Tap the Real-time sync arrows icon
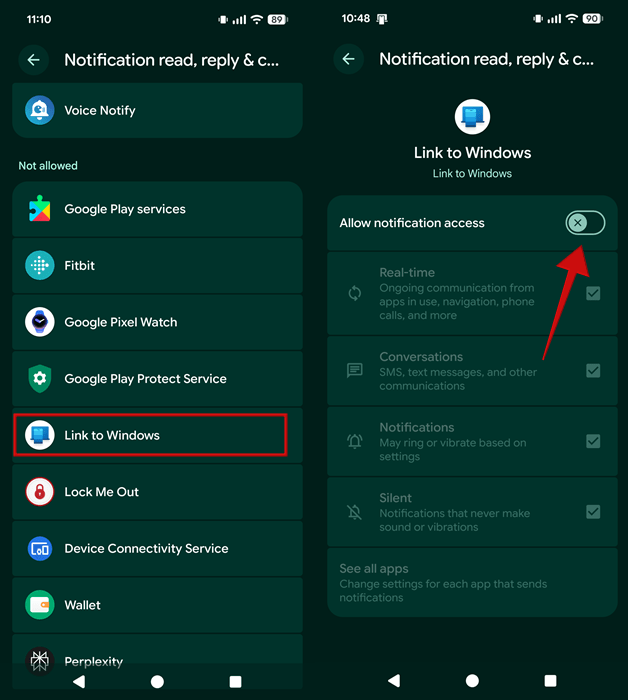This screenshot has width=628, height=700. (x=355, y=293)
